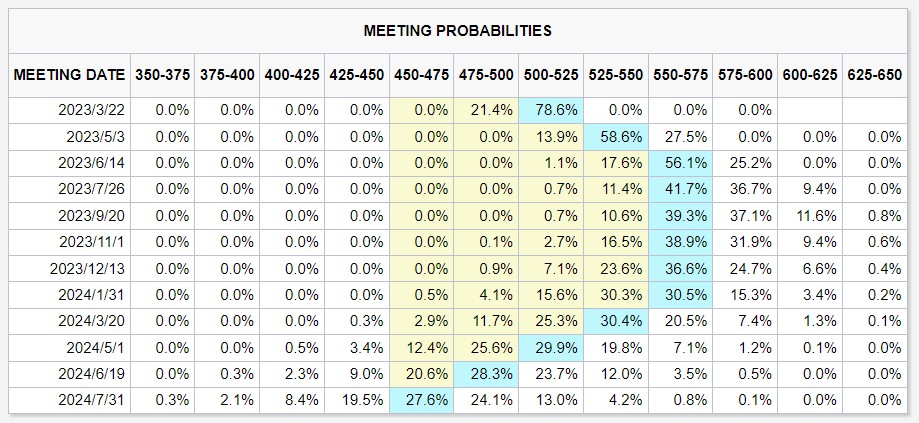The image size is (919, 423).
Task: Click the MEETING DATE column header
Action: (70, 75)
